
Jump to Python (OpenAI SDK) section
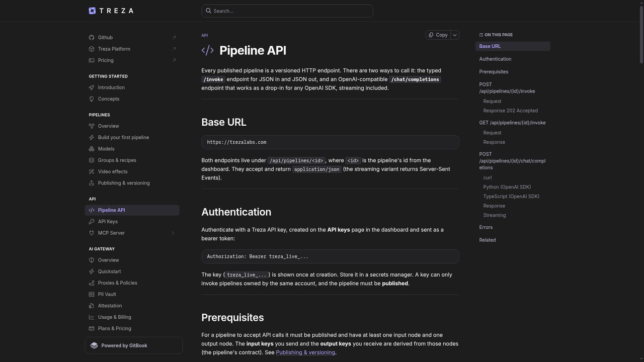tap(507, 187)
